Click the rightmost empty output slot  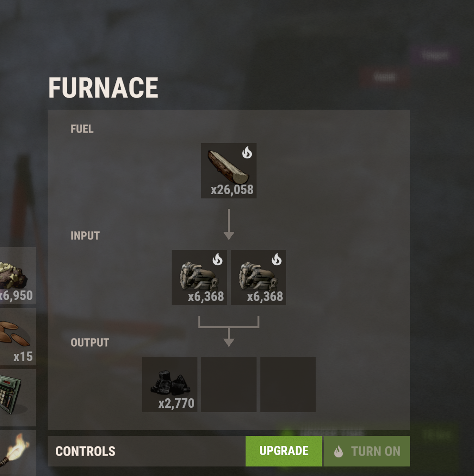288,384
